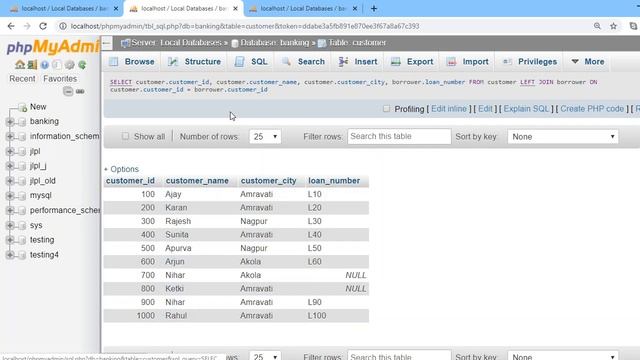
Task: Expand the information_schema tree node
Action: point(10,136)
